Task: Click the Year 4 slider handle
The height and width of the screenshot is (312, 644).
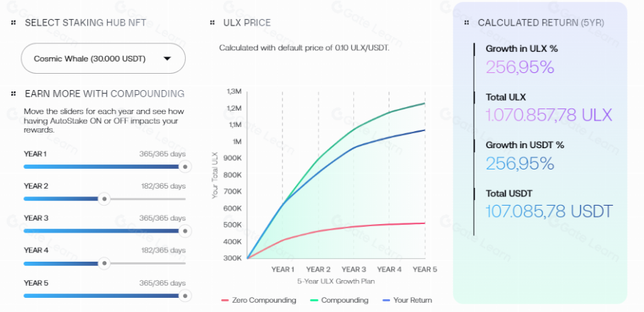Action: 104,263
